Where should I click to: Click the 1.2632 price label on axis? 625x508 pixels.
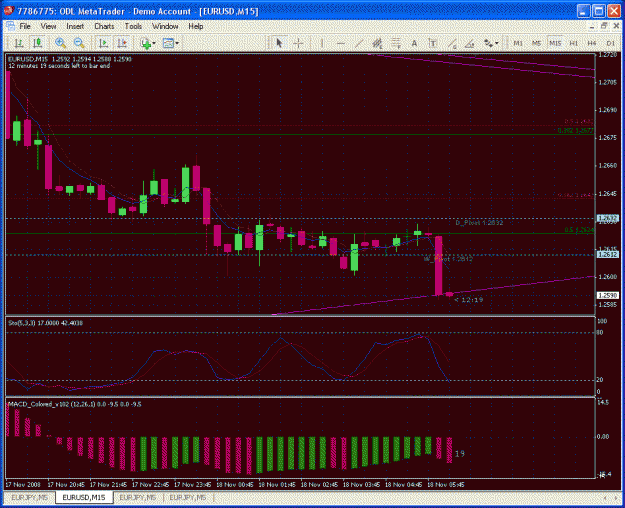tap(607, 218)
